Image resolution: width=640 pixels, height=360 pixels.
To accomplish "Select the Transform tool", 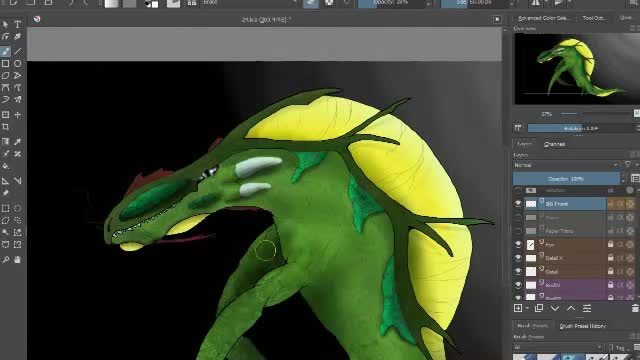I will tap(5, 115).
